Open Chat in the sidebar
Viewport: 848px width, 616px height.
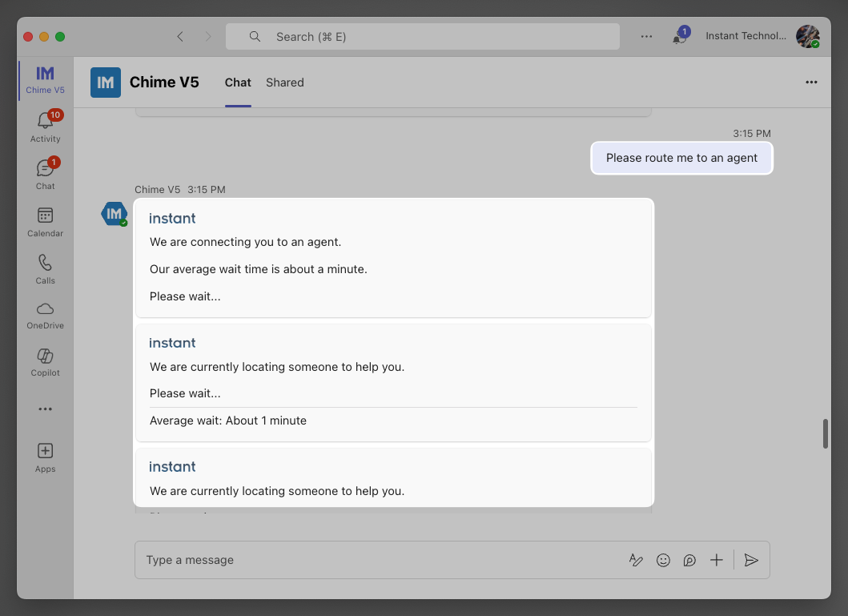[45, 174]
